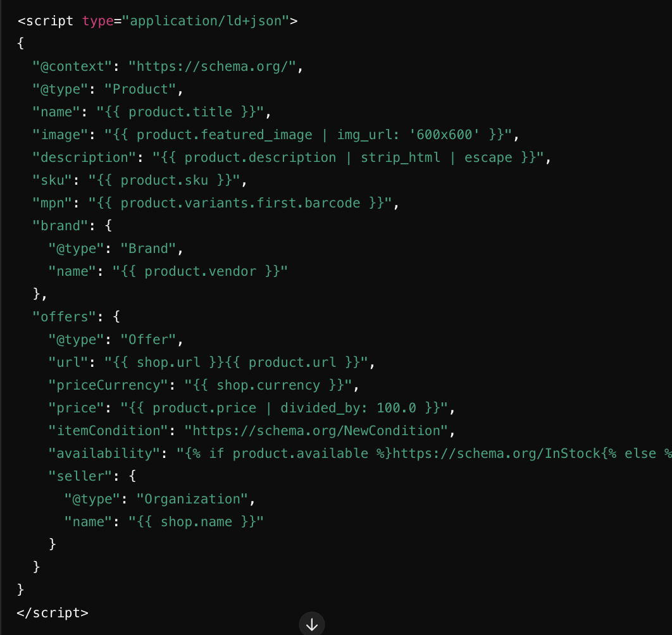Click the "Organization" seller type line
Screen dimensions: 672x635
click(x=159, y=499)
